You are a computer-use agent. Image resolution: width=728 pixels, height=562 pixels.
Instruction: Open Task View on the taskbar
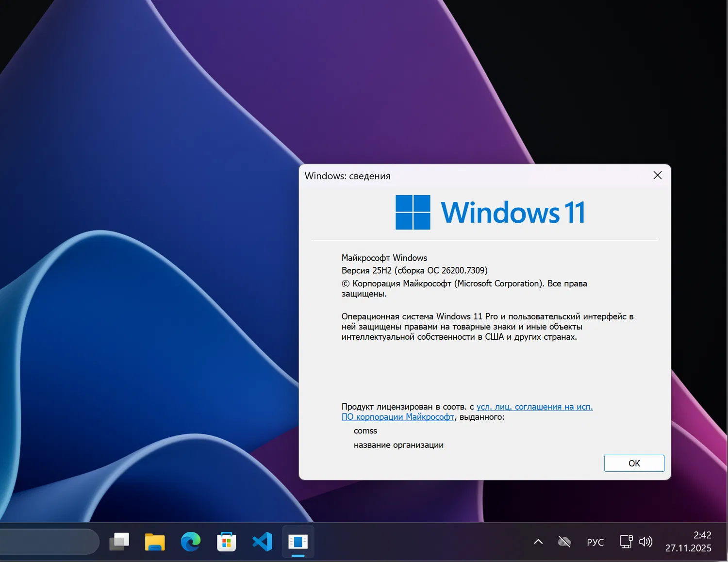119,542
